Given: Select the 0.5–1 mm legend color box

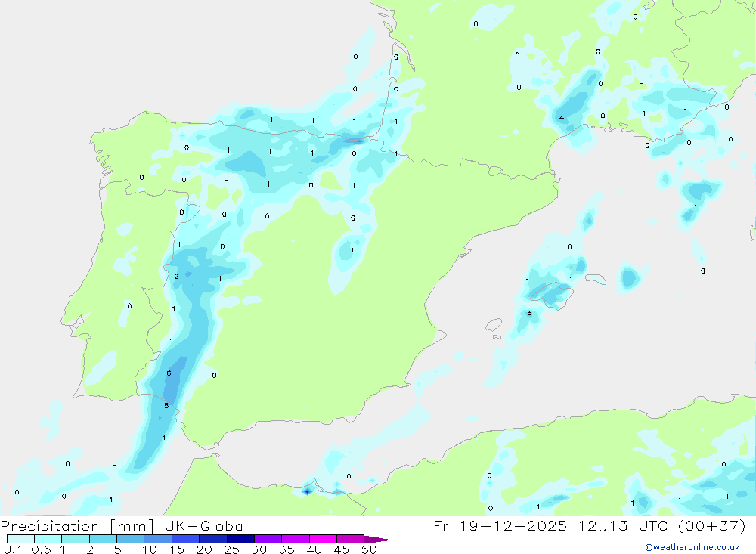Looking at the screenshot, I should click(48, 539).
